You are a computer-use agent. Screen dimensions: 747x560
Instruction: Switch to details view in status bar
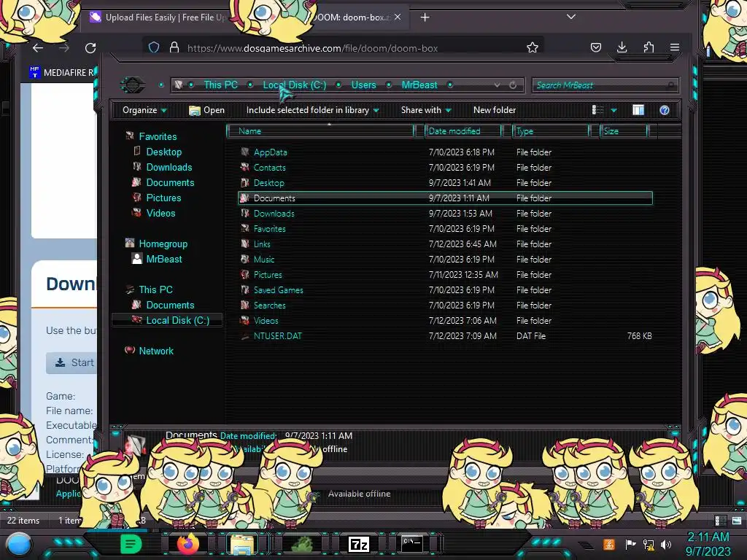[x=720, y=521]
